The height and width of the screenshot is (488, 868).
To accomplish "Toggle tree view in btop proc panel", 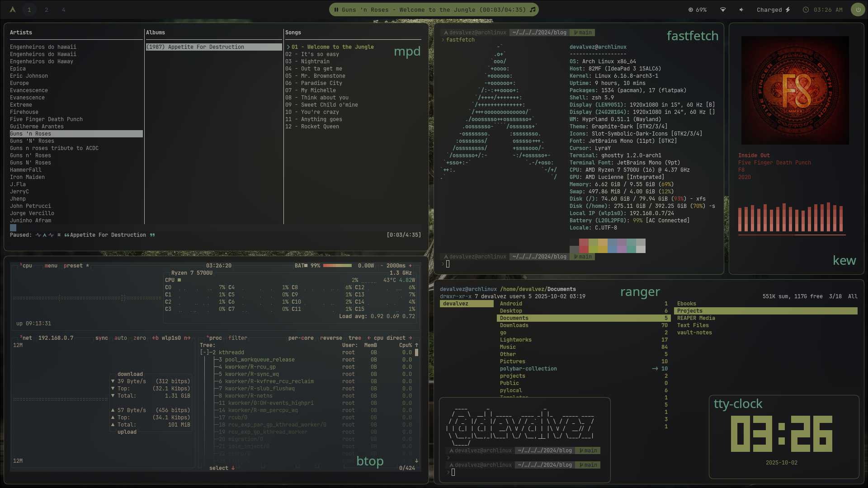I will pyautogui.click(x=355, y=338).
